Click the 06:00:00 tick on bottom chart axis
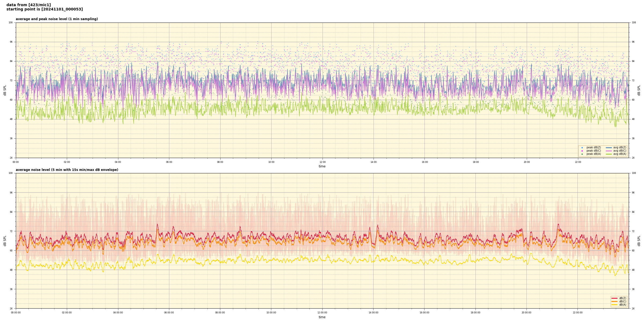 (x=169, y=313)
